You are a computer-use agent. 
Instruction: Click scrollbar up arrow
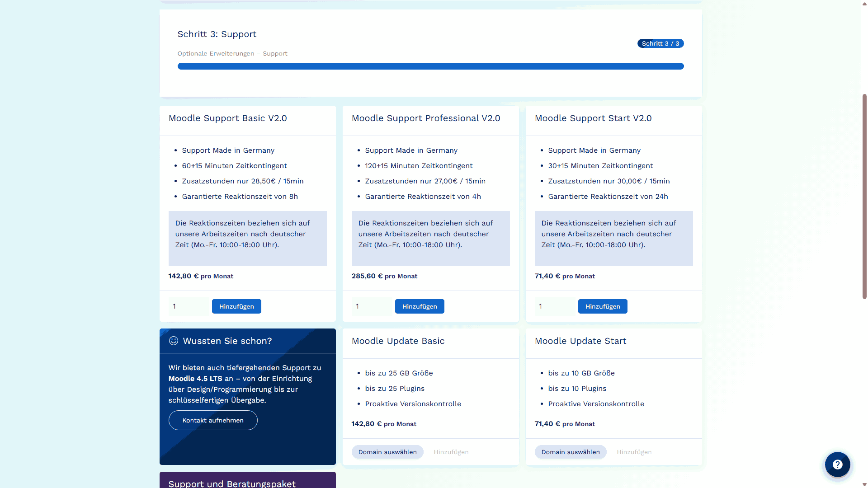(x=864, y=3)
